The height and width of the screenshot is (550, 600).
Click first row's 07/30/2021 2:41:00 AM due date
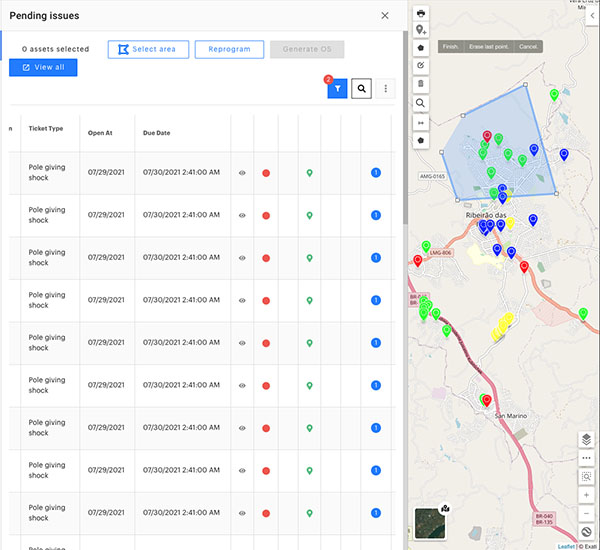[181, 172]
